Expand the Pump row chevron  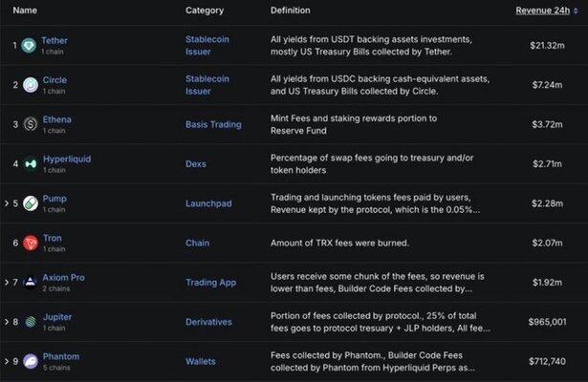coord(7,203)
